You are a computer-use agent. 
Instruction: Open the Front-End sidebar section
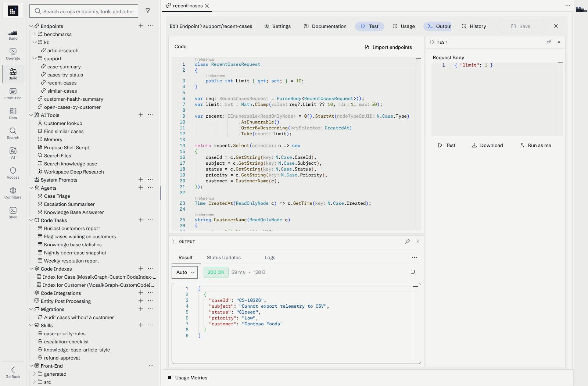pyautogui.click(x=13, y=94)
